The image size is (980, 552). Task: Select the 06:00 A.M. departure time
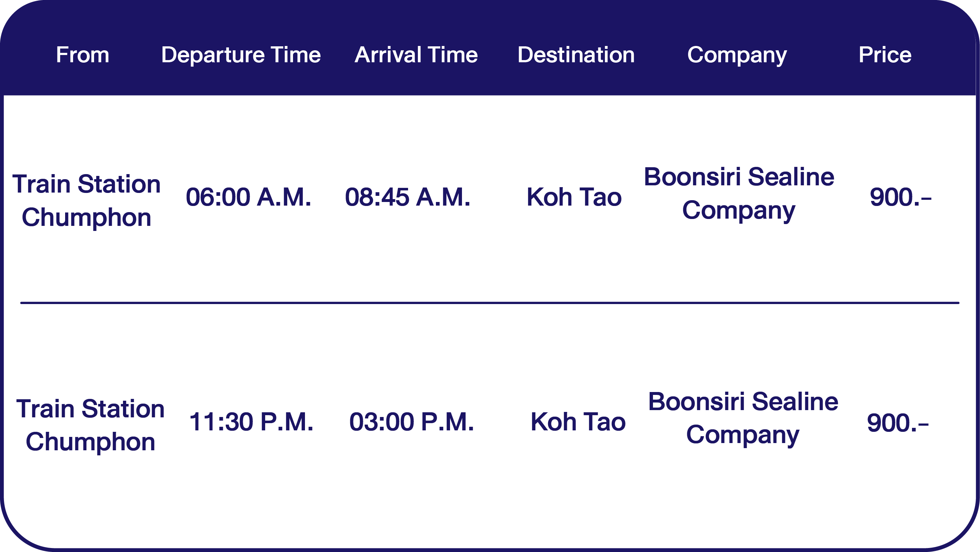249,197
